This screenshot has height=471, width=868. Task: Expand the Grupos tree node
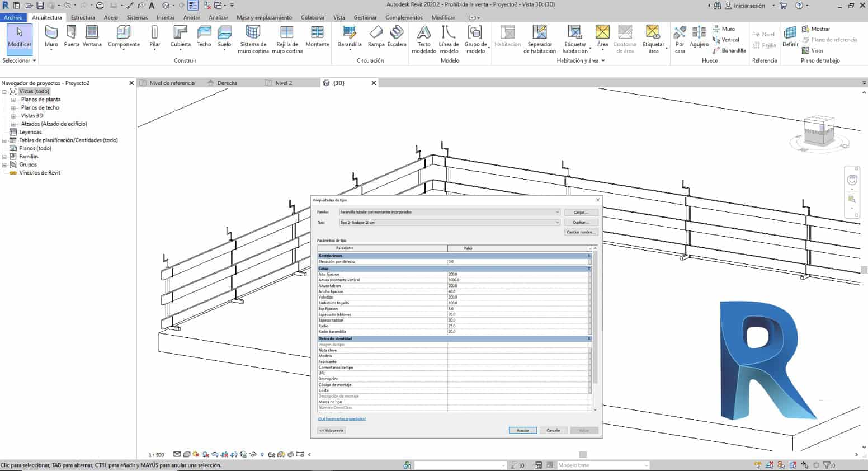click(4, 165)
